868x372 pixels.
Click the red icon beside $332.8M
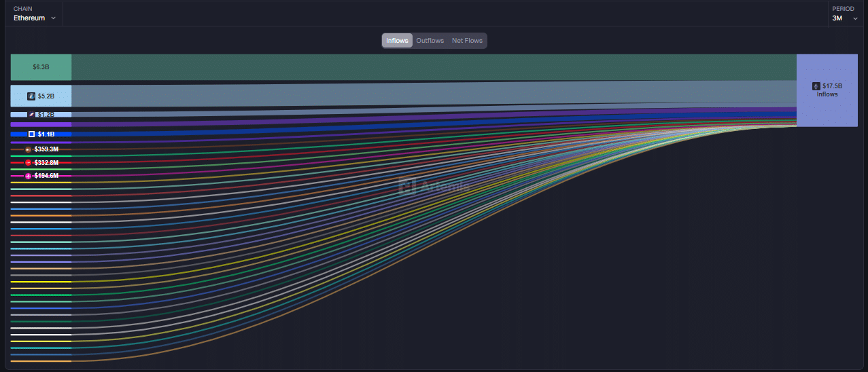(x=28, y=163)
